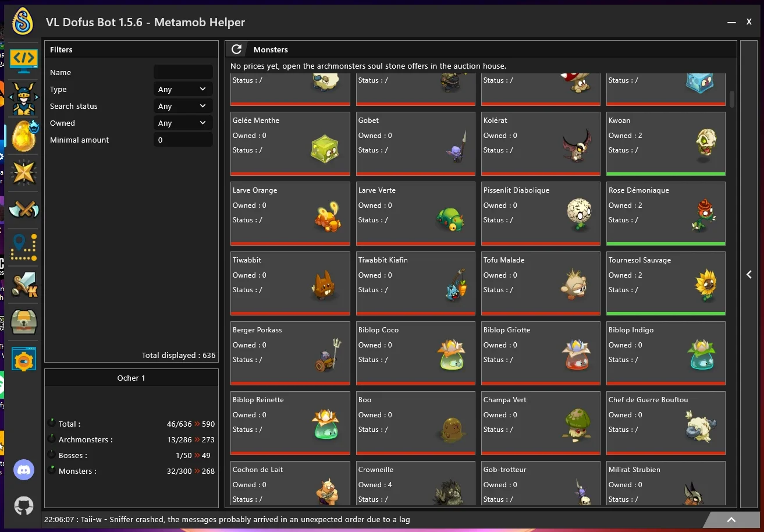Click the Biblop Coco monster image
The height and width of the screenshot is (532, 764).
click(452, 355)
